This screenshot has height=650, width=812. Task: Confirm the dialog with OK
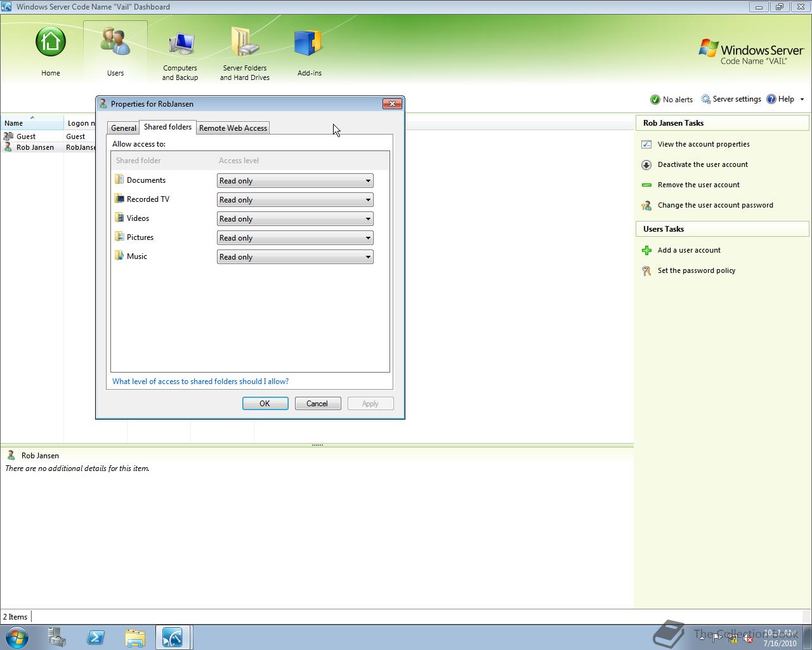tap(265, 404)
